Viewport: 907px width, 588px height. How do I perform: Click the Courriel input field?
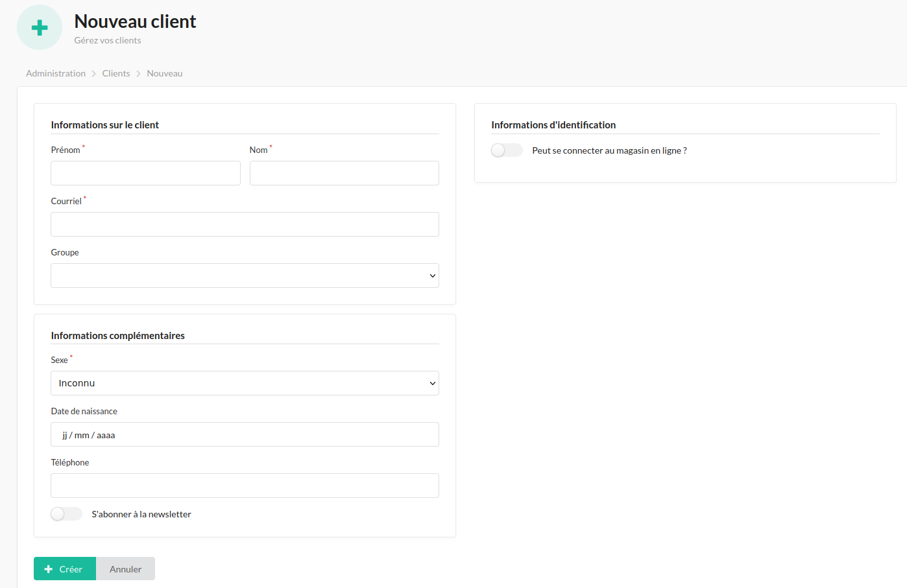tap(245, 224)
